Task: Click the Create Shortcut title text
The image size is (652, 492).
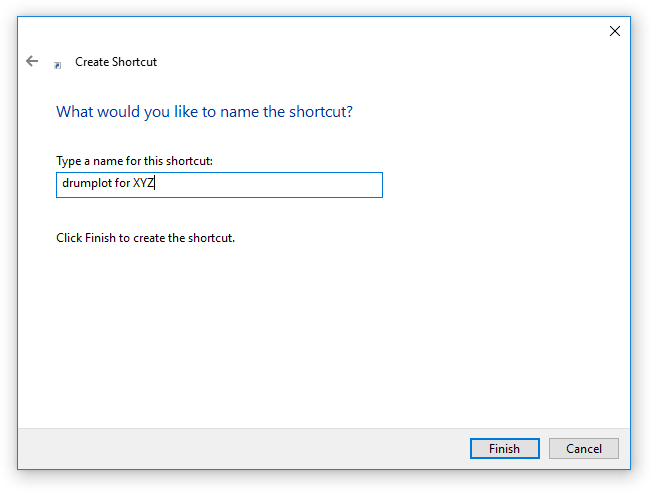Action: click(116, 62)
